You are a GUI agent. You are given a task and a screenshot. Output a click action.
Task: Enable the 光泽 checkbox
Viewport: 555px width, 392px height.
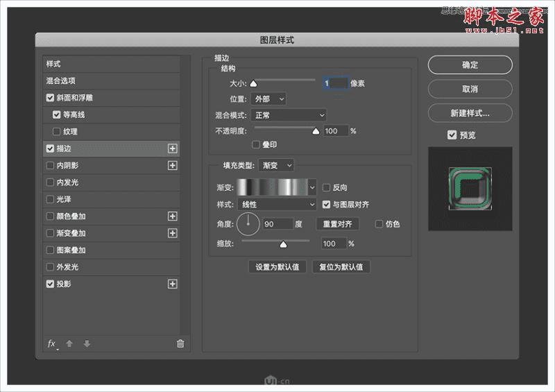(50, 199)
